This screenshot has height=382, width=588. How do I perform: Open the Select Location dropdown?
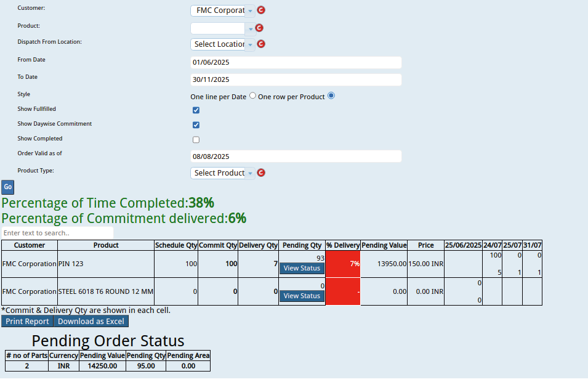(222, 44)
